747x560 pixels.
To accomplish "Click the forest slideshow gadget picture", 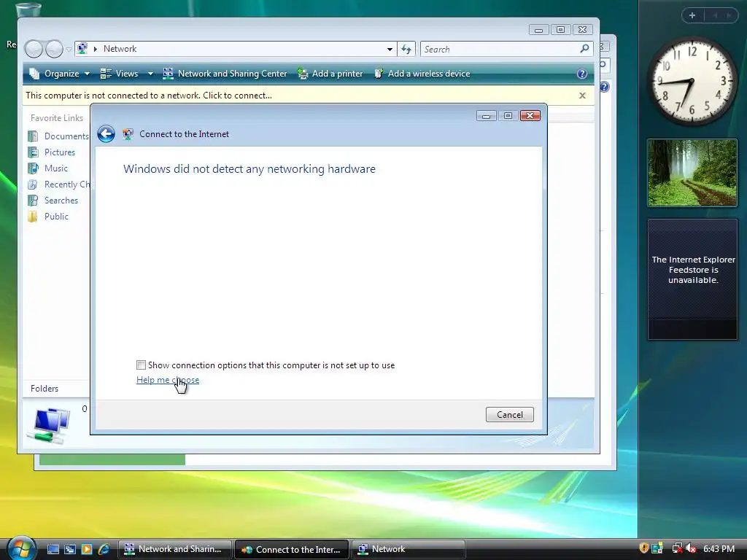I will tap(692, 173).
